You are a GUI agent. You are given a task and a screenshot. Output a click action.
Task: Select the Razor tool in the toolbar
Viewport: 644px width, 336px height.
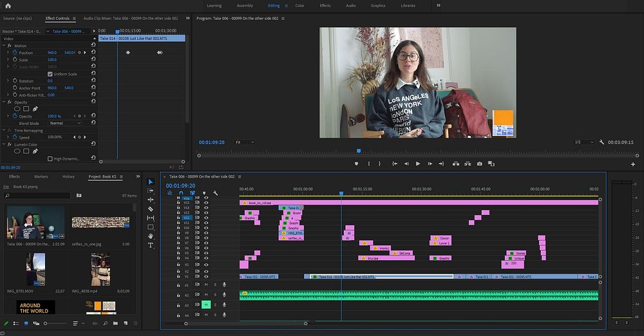151,209
